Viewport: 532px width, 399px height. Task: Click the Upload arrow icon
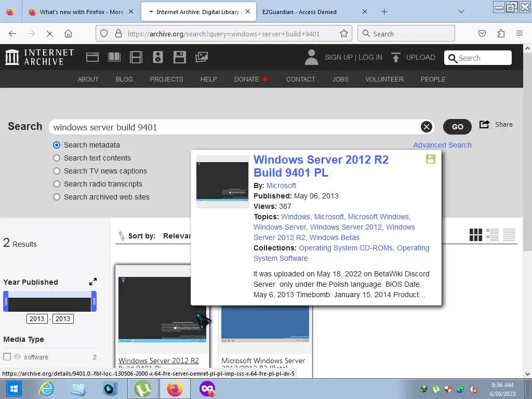point(395,57)
